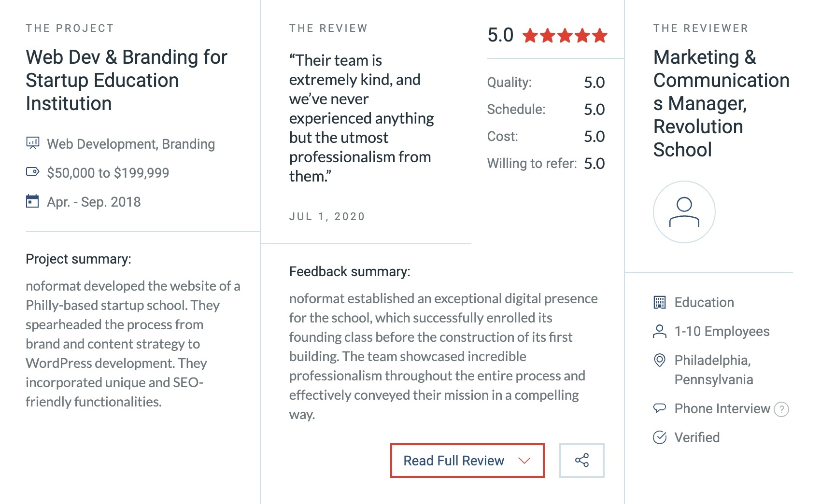This screenshot has height=504, width=821.
Task: Click the chevron arrow in Read Full Review
Action: tap(524, 461)
